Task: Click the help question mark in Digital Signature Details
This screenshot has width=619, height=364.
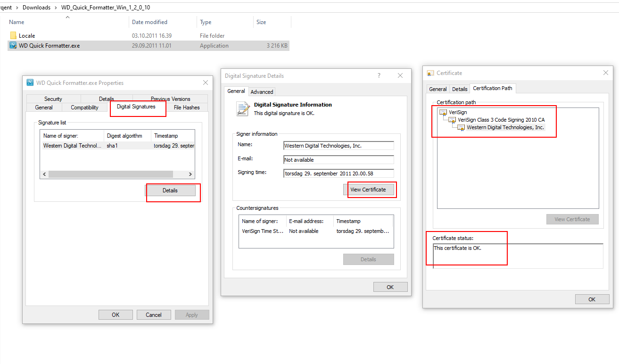Action: tap(379, 75)
